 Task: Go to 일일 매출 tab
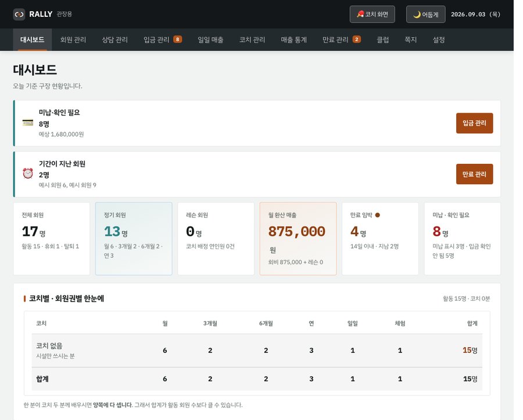210,40
